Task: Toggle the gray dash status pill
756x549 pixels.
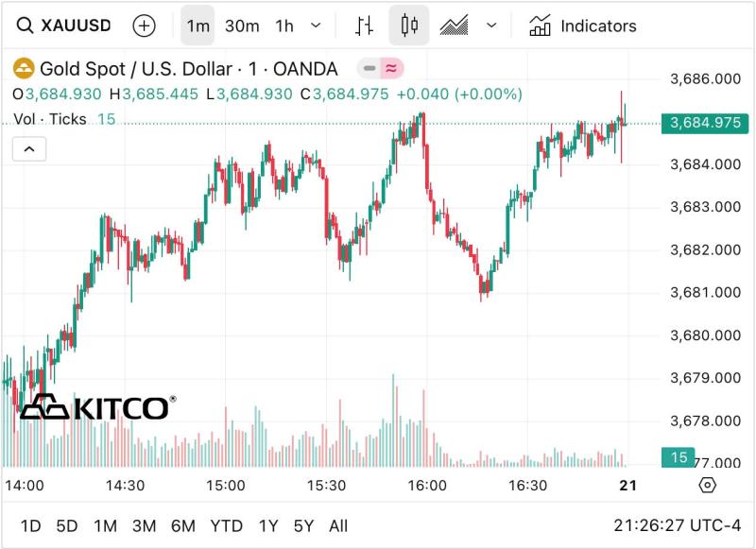Action: [x=369, y=68]
